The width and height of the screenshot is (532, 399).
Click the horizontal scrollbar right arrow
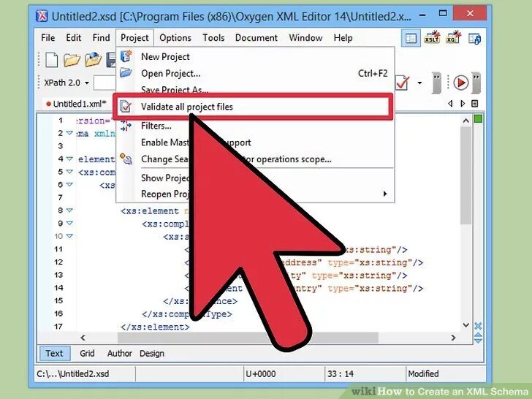tap(453, 338)
